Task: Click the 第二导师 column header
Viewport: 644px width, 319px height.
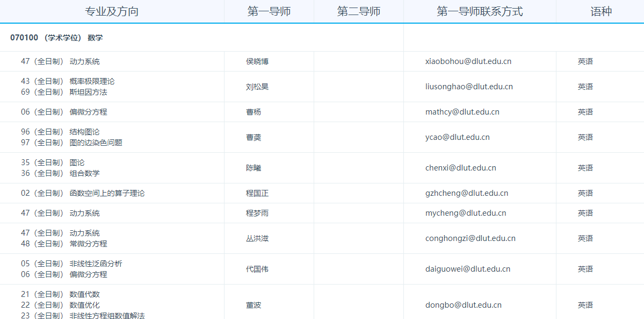Action: 359,11
